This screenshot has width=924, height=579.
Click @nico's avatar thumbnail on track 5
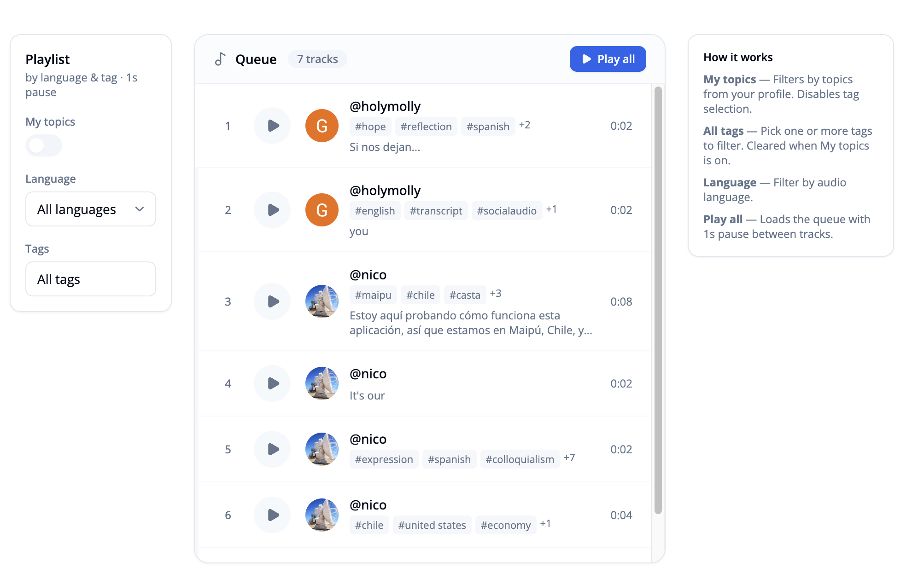click(321, 449)
